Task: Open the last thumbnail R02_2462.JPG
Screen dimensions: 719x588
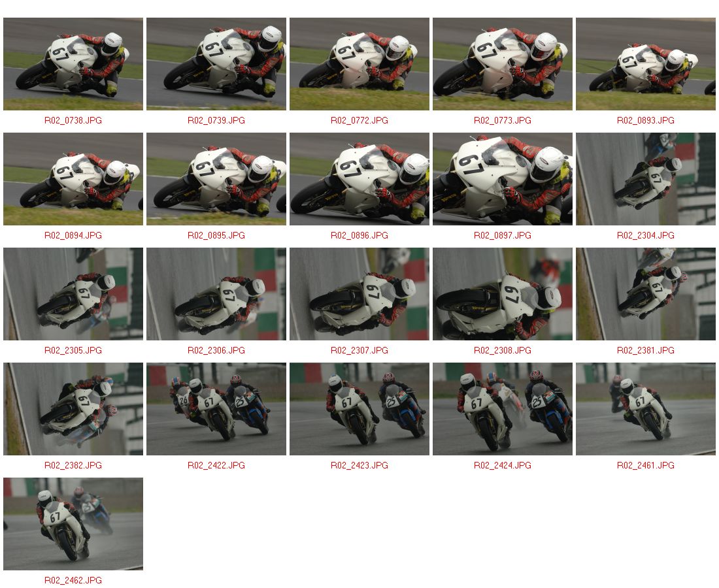Action: click(73, 524)
